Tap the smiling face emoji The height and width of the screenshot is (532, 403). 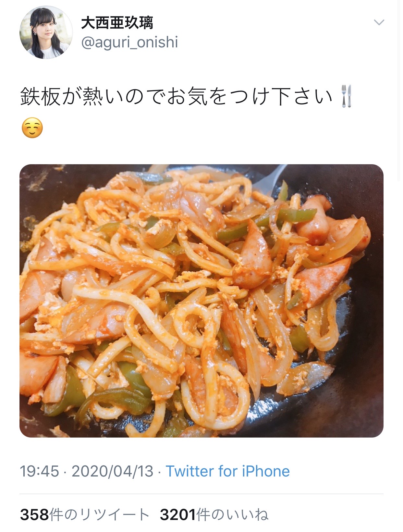(x=32, y=128)
